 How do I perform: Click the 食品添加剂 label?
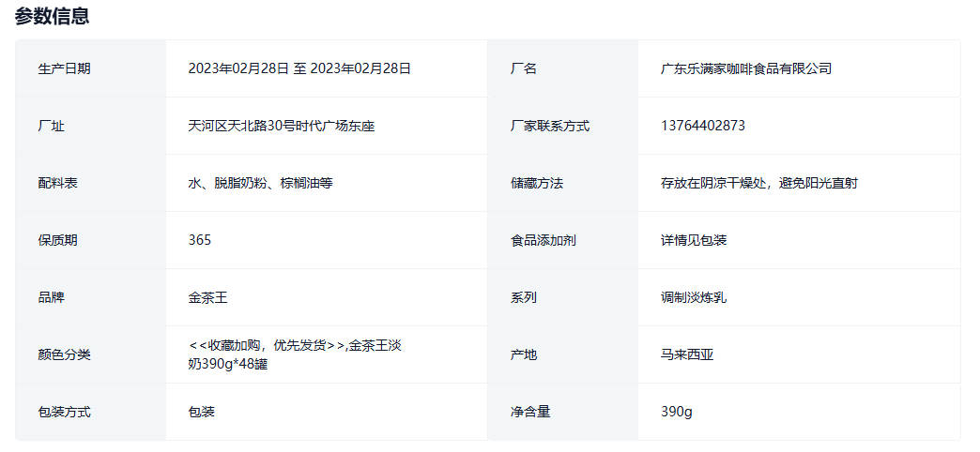pyautogui.click(x=543, y=240)
